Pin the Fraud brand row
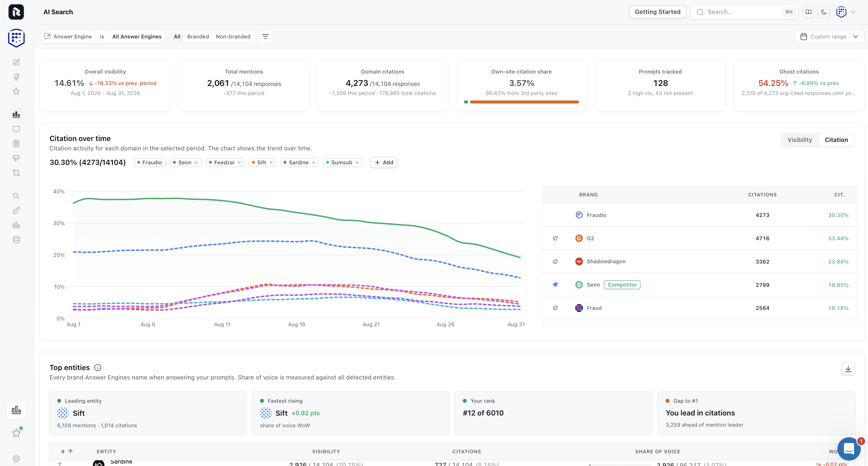The height and width of the screenshot is (466, 868). pyautogui.click(x=555, y=308)
